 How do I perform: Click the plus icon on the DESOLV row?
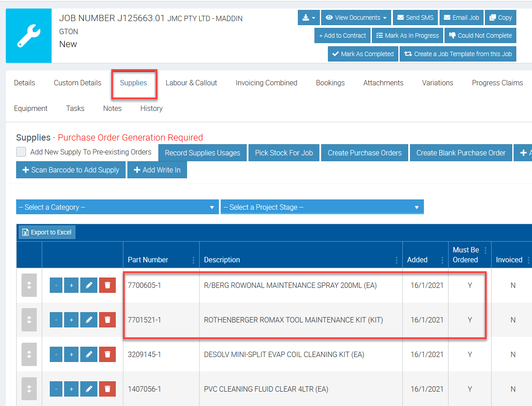pyautogui.click(x=71, y=354)
